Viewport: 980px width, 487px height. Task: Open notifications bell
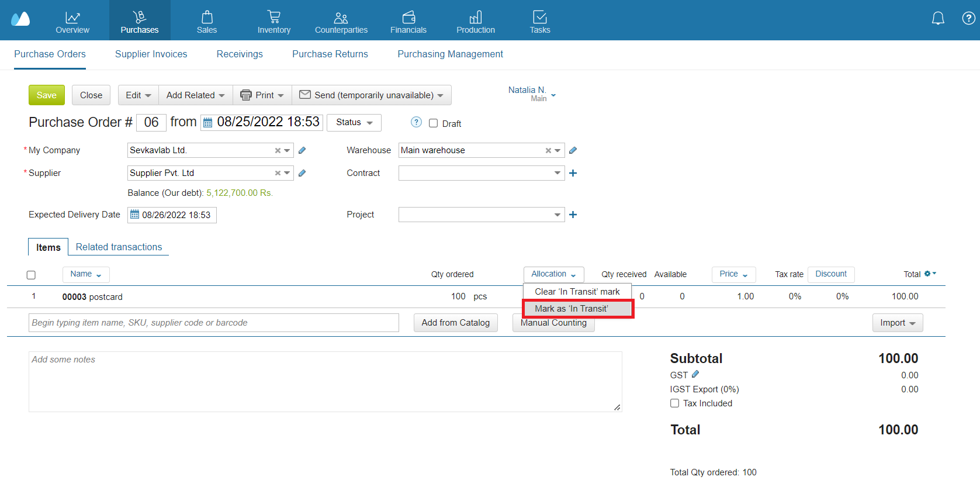[x=938, y=19]
